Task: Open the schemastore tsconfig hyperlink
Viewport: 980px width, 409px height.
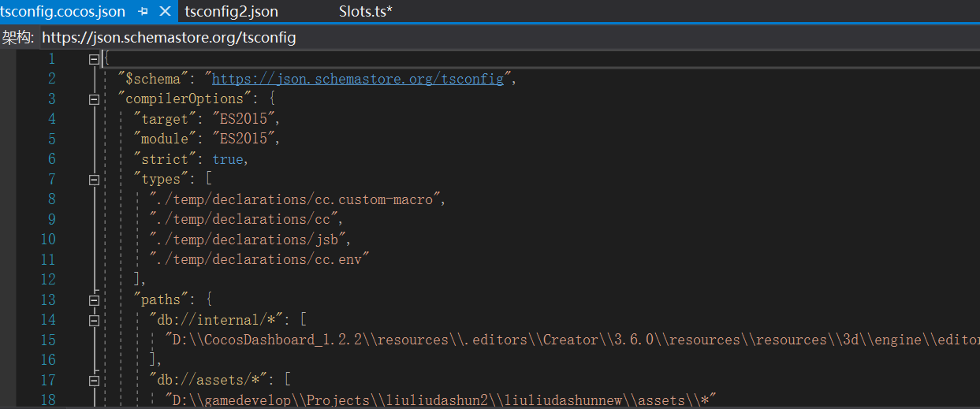Action: pyautogui.click(x=357, y=79)
